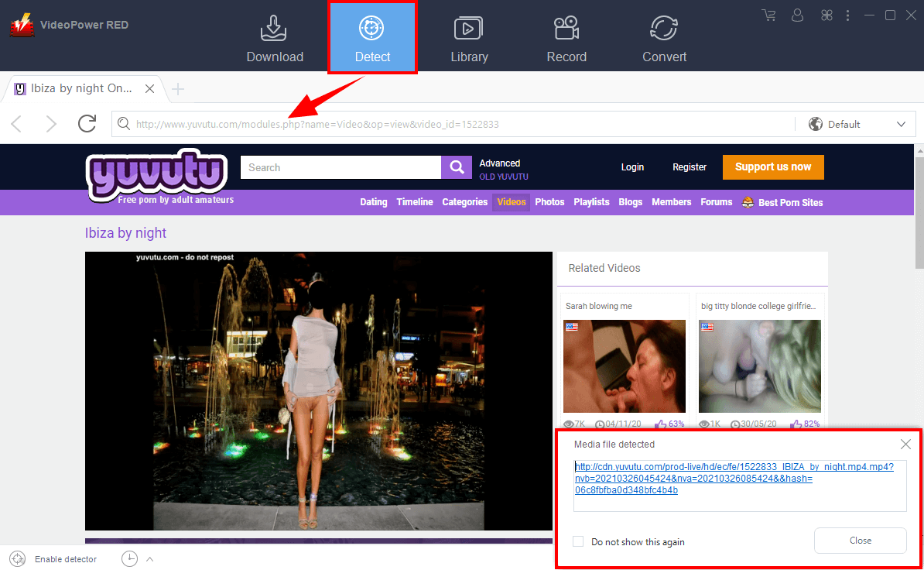Open the Dating menu item
Image resolution: width=924 pixels, height=570 pixels.
click(374, 202)
